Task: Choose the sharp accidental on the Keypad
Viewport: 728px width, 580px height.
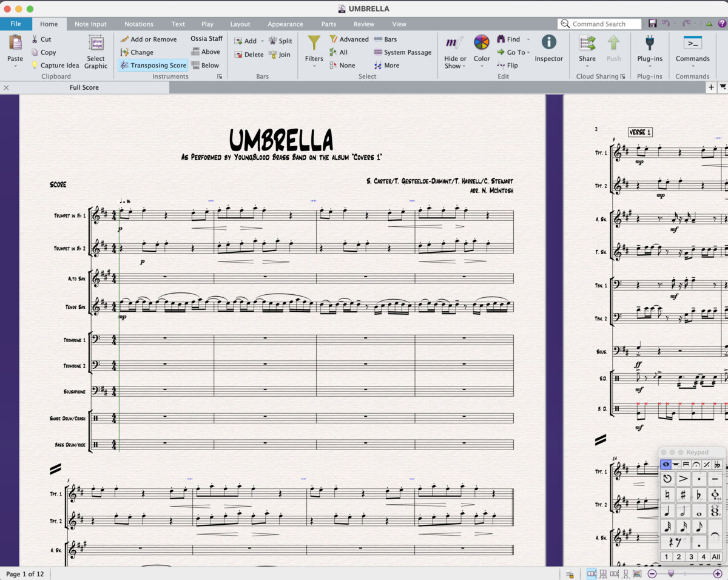Action: pos(683,494)
